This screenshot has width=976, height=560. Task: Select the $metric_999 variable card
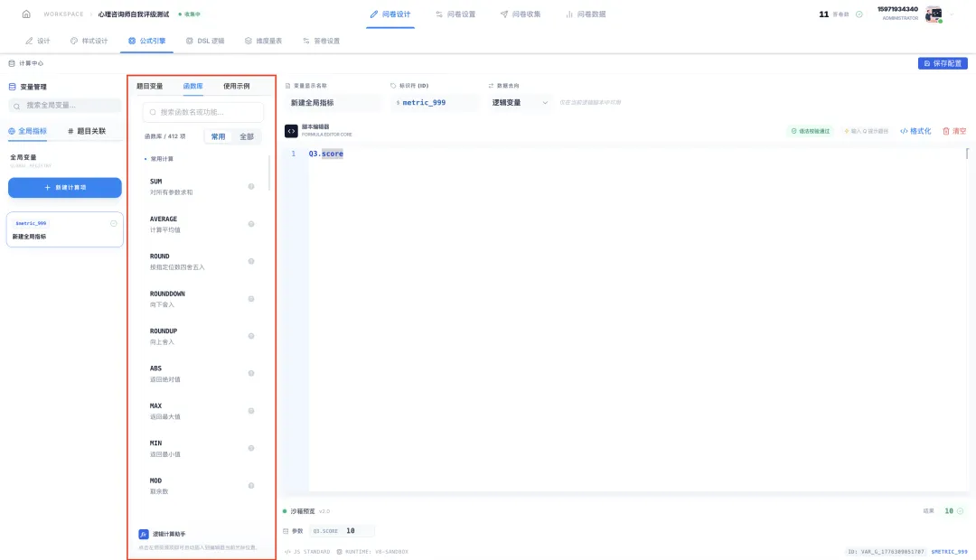(x=65, y=229)
